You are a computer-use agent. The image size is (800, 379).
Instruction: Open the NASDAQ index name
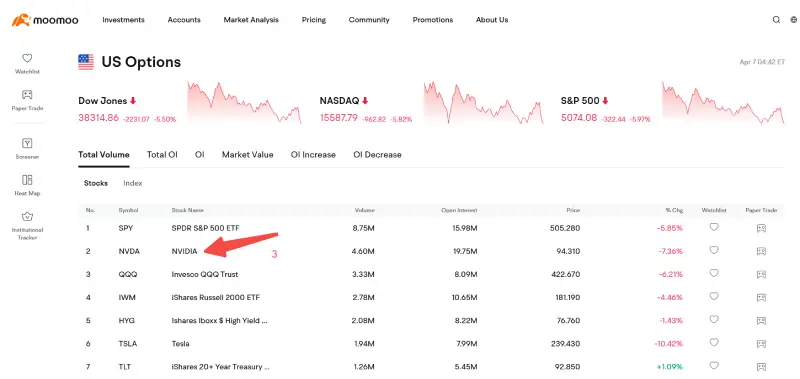click(340, 101)
